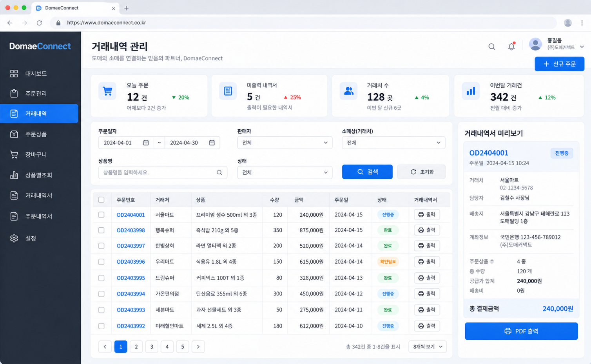Click the bar chart icon in 이번달 거래건 card
591x364 pixels.
tap(471, 91)
